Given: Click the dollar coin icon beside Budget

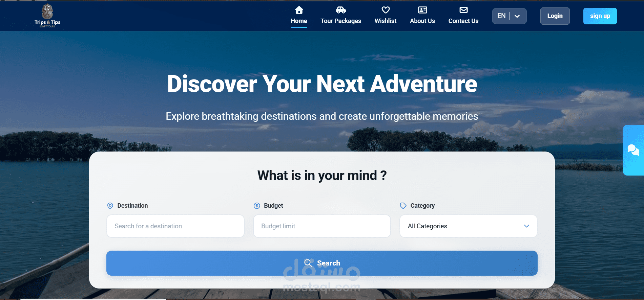Looking at the screenshot, I should [x=257, y=206].
